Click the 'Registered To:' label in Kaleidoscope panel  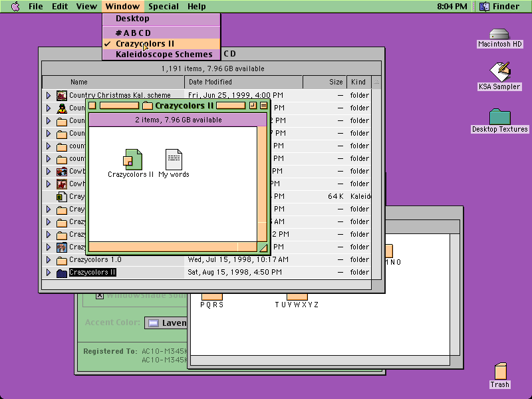pyautogui.click(x=110, y=352)
